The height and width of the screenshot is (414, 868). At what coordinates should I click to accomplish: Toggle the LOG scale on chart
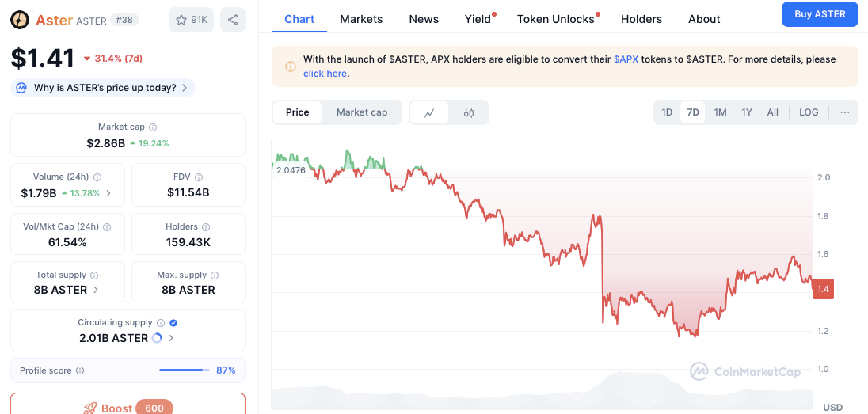(809, 112)
